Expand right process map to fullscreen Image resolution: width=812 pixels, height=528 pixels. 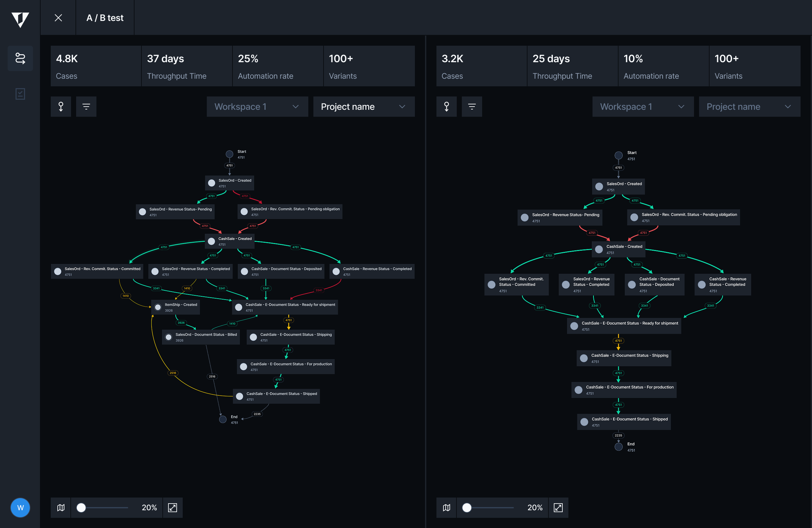tap(558, 507)
